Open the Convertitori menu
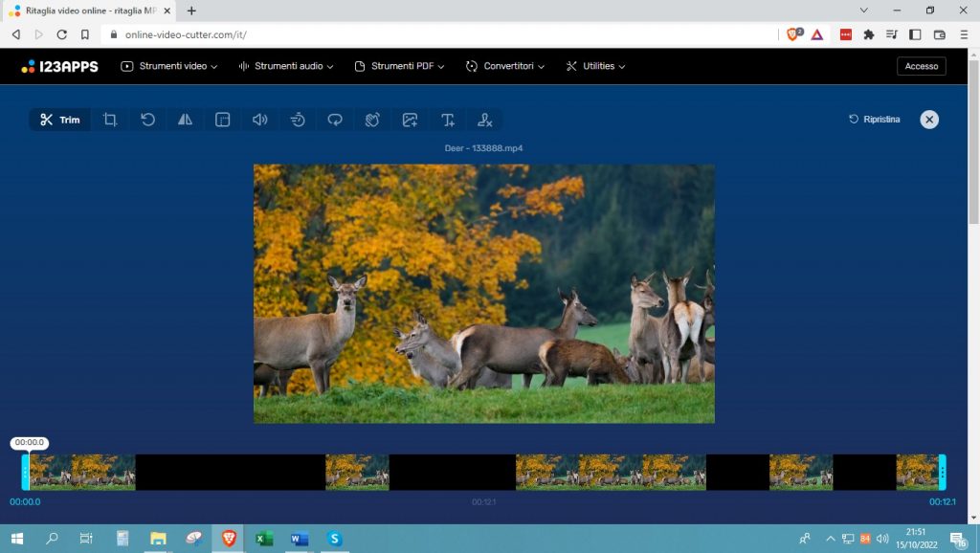980x553 pixels. pyautogui.click(x=505, y=66)
